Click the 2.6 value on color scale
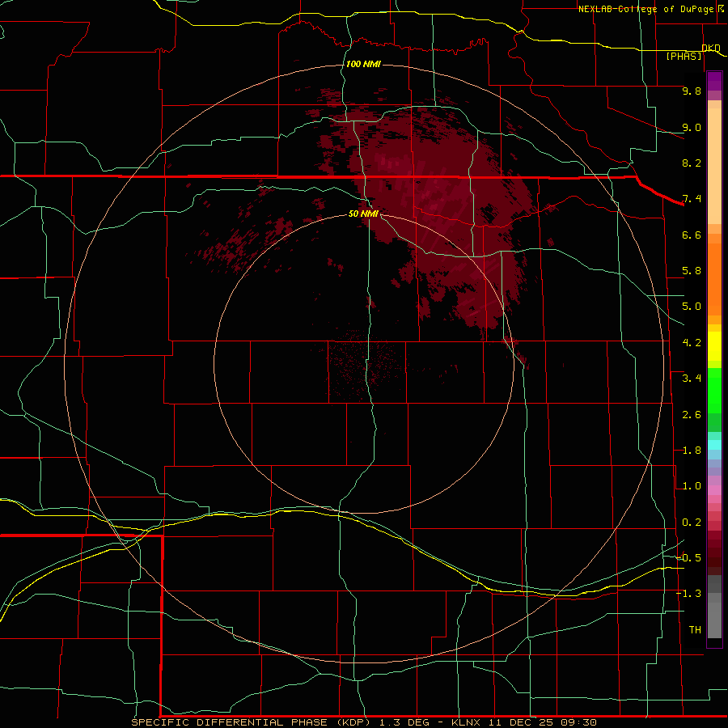 pos(692,415)
